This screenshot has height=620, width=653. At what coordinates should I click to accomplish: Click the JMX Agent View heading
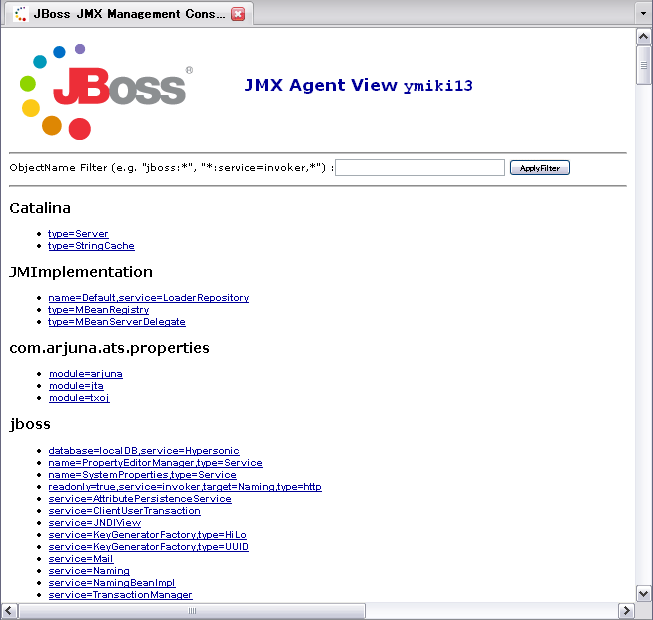tap(359, 85)
